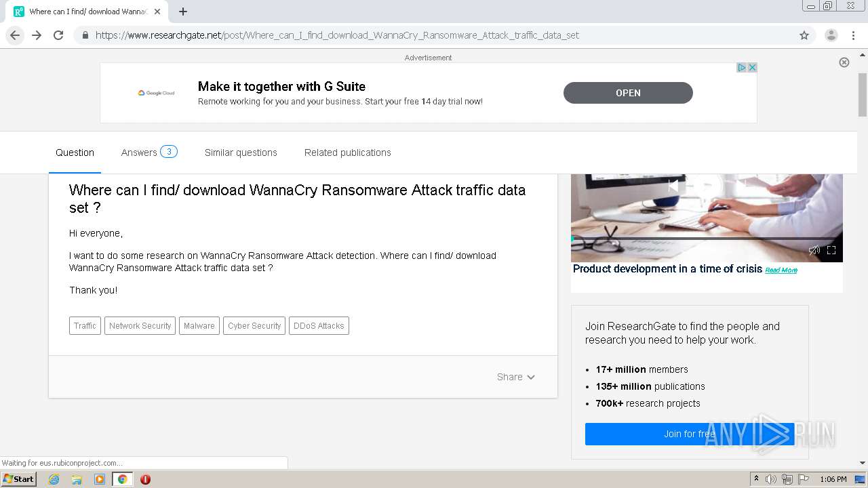The image size is (868, 488).
Task: Select the Traffic topic tag
Action: (85, 326)
